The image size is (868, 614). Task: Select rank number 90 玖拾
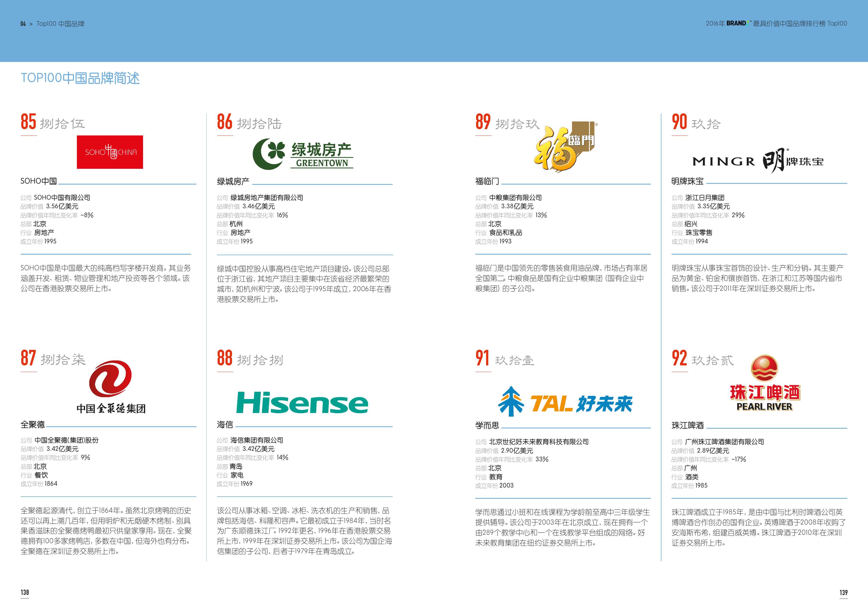696,122
